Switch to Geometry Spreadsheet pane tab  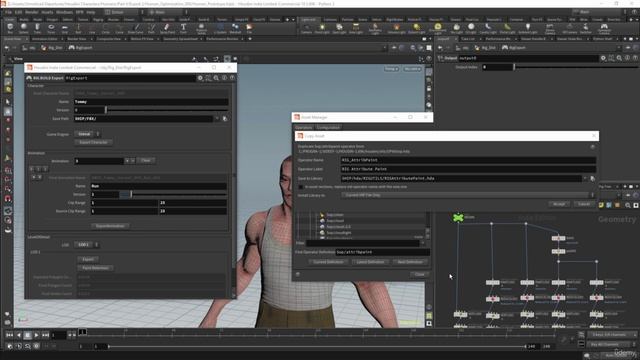(x=180, y=39)
